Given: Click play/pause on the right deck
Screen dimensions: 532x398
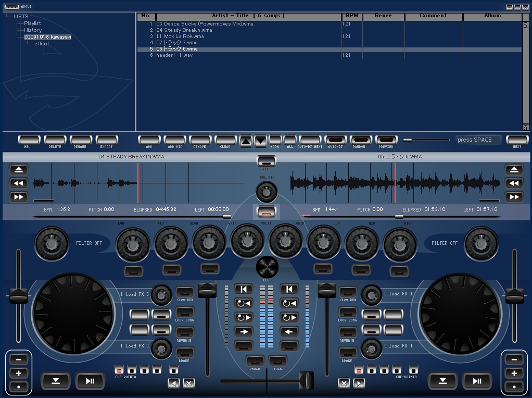Looking at the screenshot, I should coord(477,381).
